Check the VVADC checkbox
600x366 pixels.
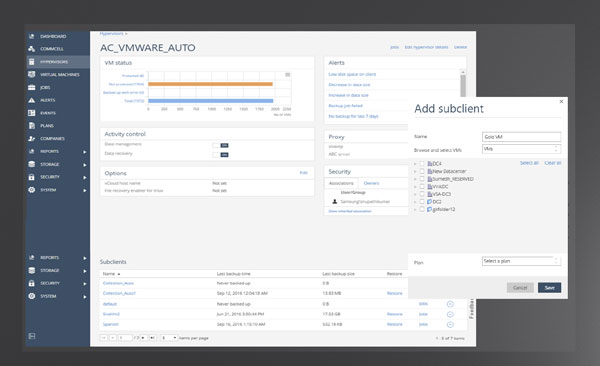click(x=422, y=186)
